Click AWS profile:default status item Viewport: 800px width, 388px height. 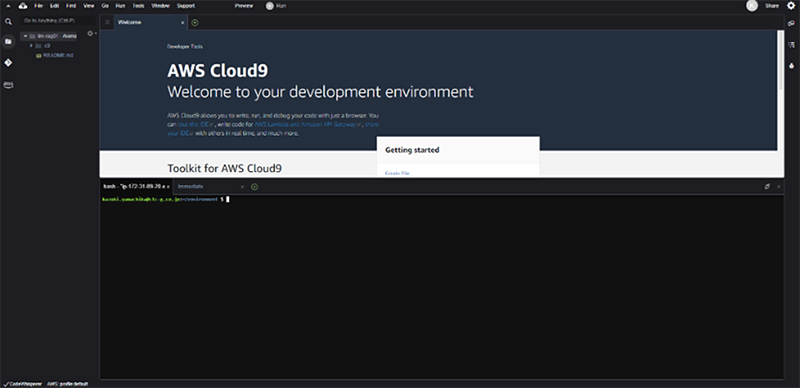click(x=67, y=384)
